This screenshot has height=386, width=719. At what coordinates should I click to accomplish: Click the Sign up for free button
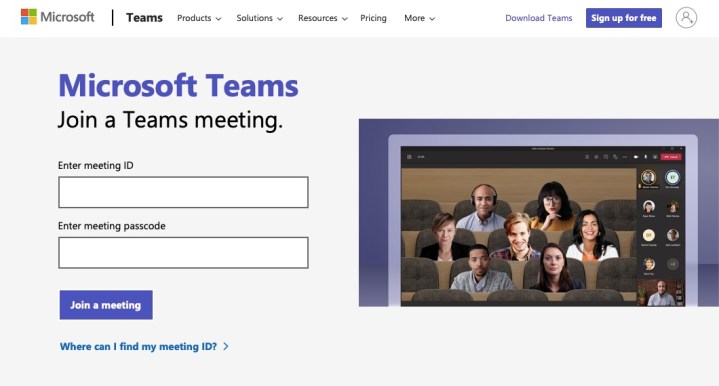pyautogui.click(x=624, y=18)
